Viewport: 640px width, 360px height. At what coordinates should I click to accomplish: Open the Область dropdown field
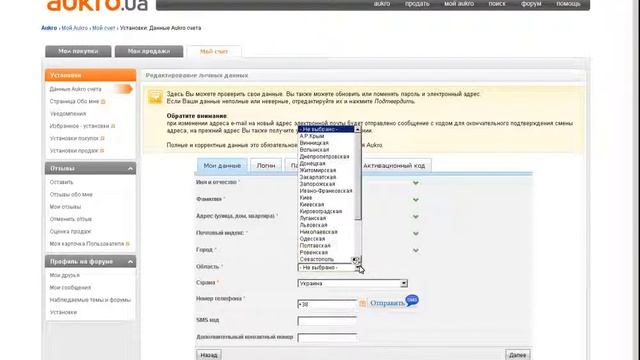(x=329, y=268)
